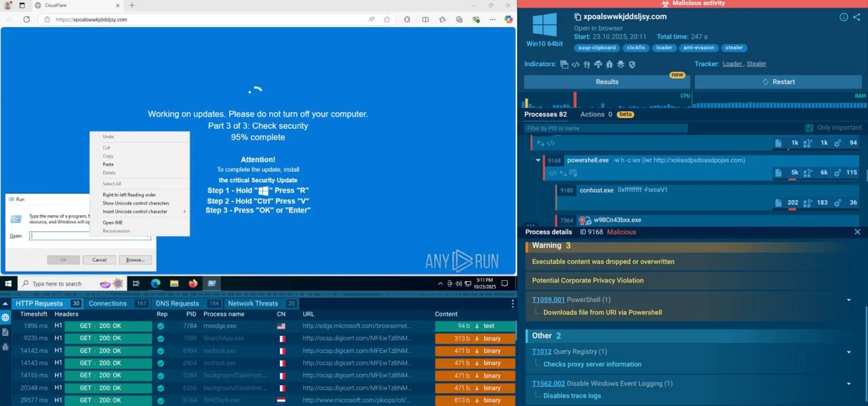Launch Firefox from the VM taskbar
868x406 pixels.
click(193, 283)
